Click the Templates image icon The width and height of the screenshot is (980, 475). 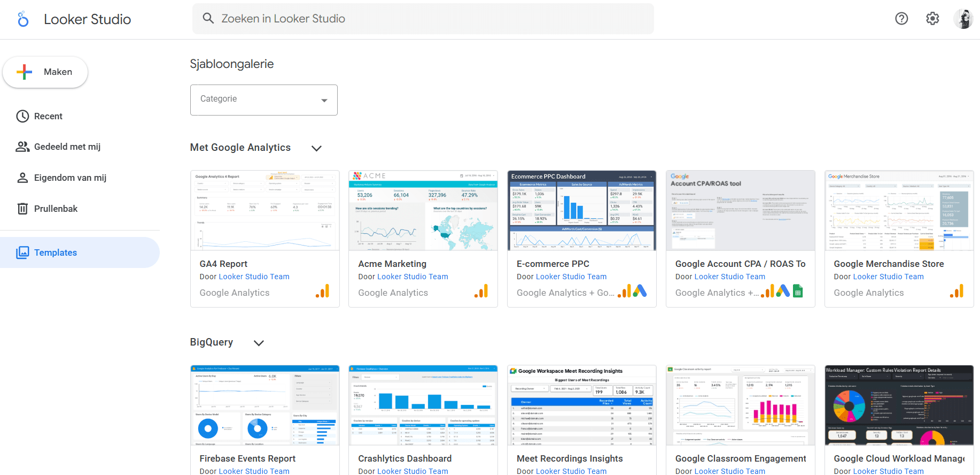click(x=22, y=252)
